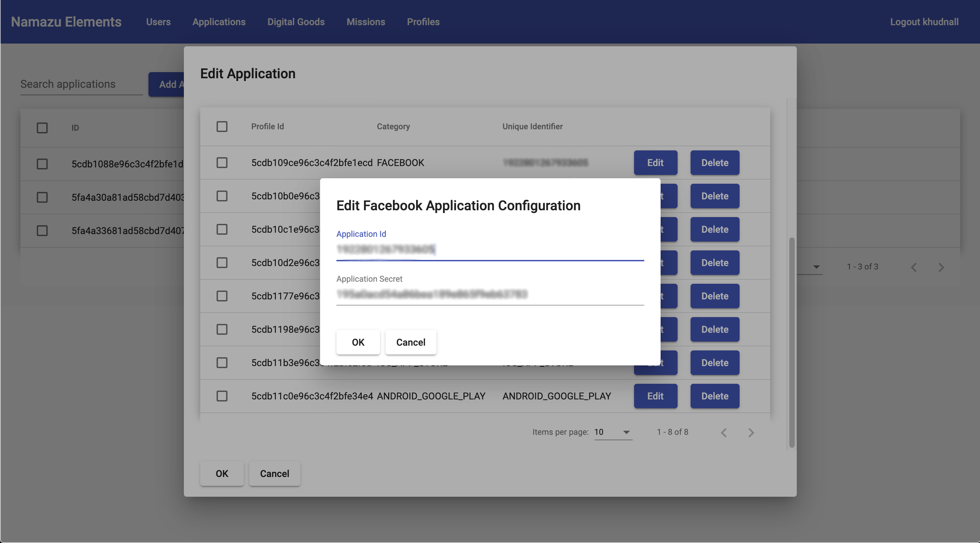This screenshot has width=980, height=543.
Task: Go to previous page in applications paginator
Action: tap(914, 267)
